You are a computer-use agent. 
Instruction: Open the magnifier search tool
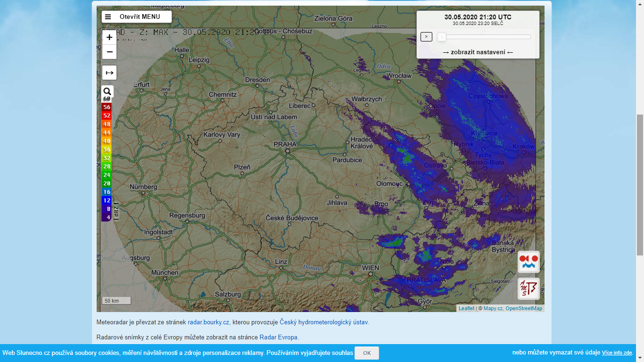[107, 91]
